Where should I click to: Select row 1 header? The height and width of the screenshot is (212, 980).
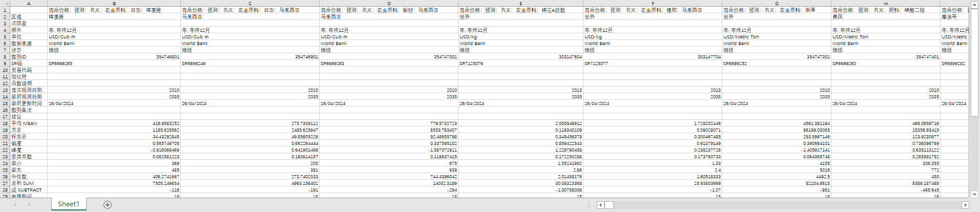coord(5,10)
